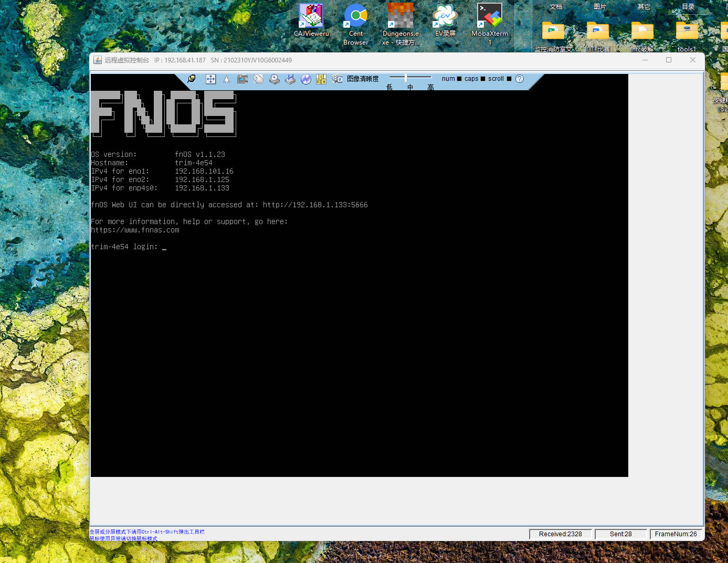
Task: Click the mouse mode toolbar icon
Action: pyautogui.click(x=258, y=79)
